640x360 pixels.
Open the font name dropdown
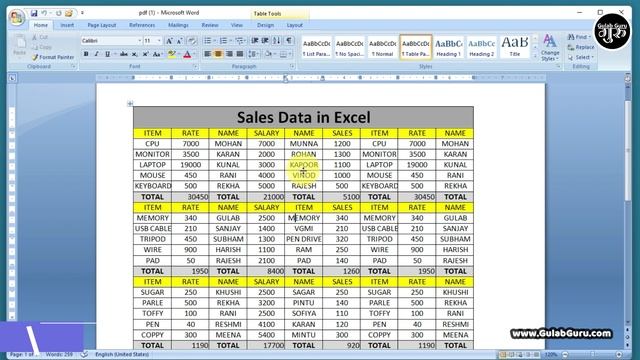click(x=140, y=41)
